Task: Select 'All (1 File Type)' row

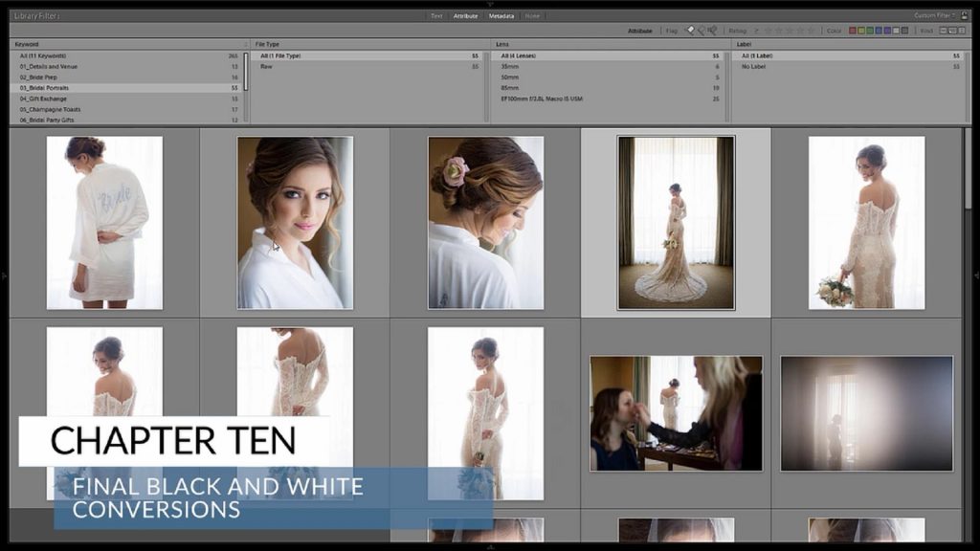Action: [x=367, y=55]
